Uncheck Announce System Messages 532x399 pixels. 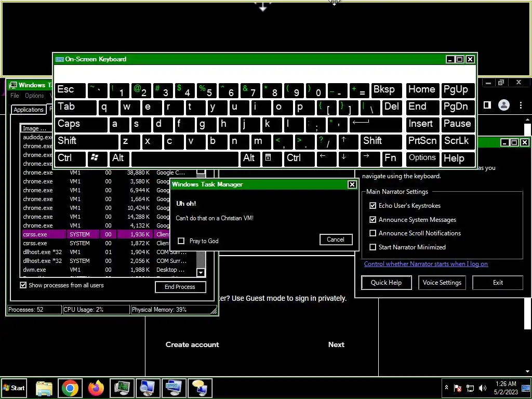click(x=373, y=220)
